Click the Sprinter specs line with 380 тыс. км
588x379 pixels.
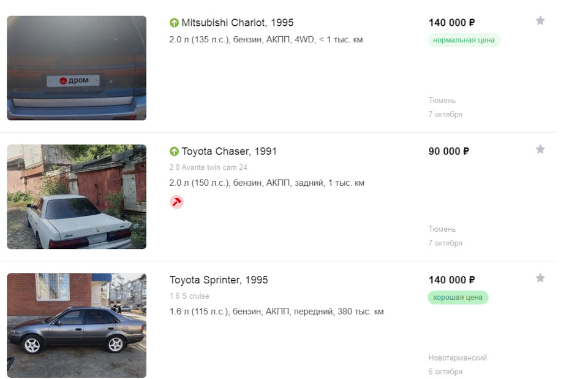click(x=276, y=312)
